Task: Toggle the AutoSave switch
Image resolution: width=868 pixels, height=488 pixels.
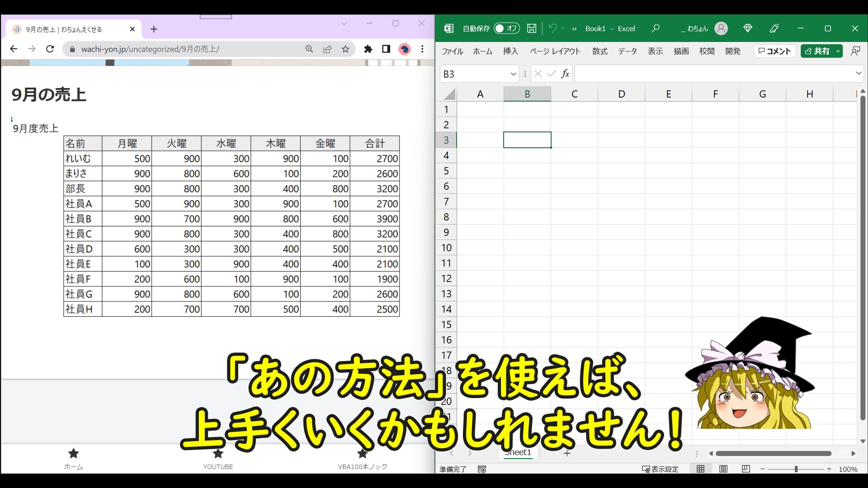Action: pos(506,28)
